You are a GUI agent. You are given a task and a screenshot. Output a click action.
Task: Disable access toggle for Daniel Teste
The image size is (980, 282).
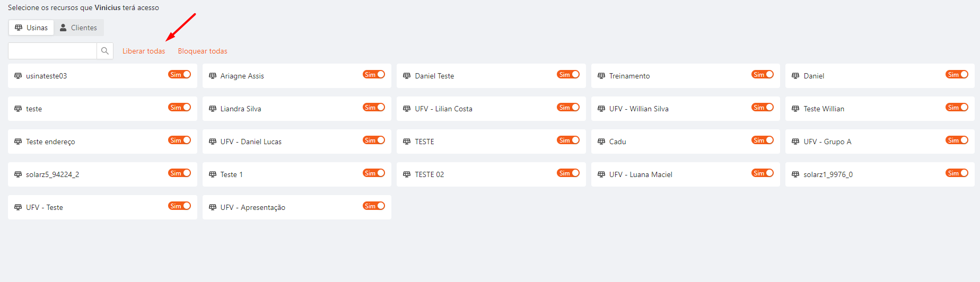point(568,75)
